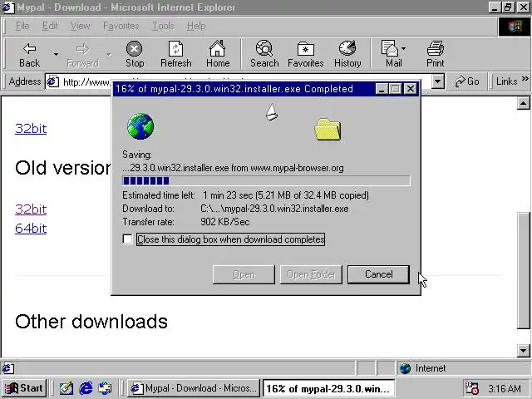Click the folder icon in download dialog
The image size is (532, 399).
point(328,130)
